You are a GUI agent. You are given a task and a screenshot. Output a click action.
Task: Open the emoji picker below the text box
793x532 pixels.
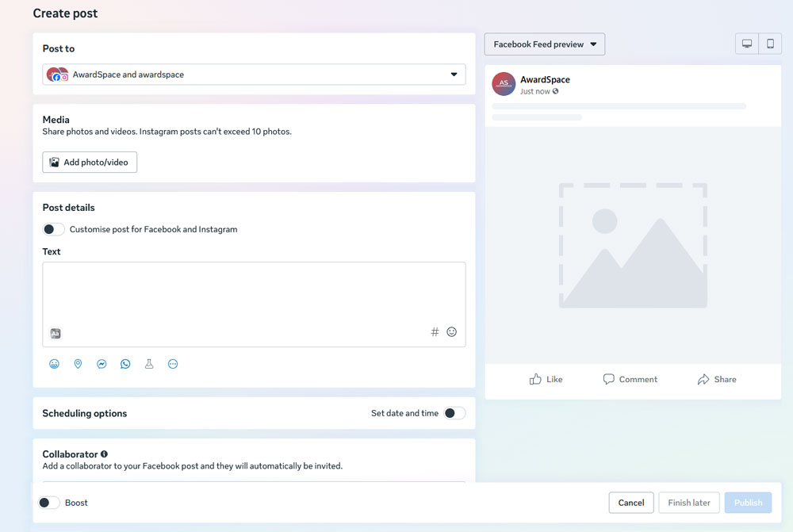(451, 331)
